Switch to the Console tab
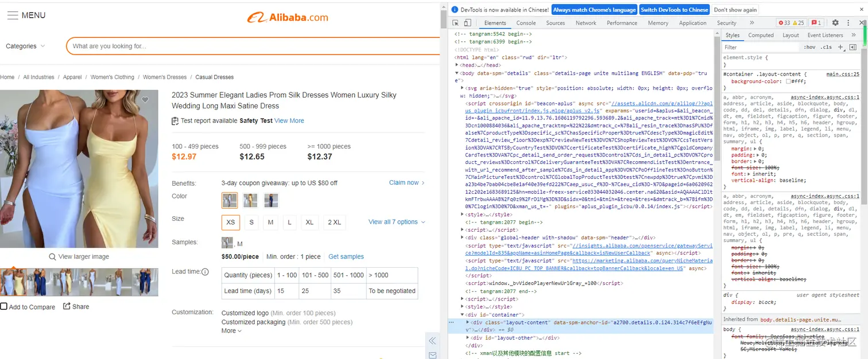The height and width of the screenshot is (359, 868). point(526,23)
